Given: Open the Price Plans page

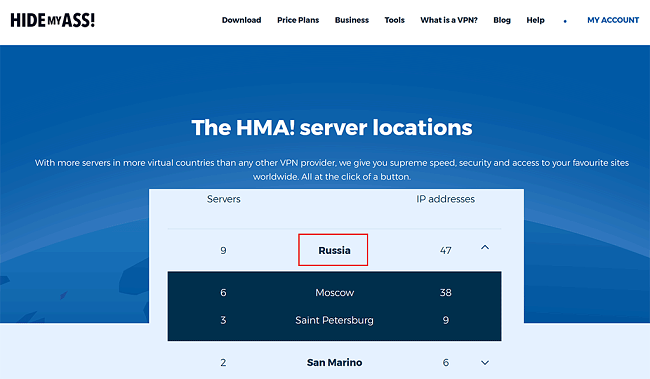Looking at the screenshot, I should (x=298, y=20).
